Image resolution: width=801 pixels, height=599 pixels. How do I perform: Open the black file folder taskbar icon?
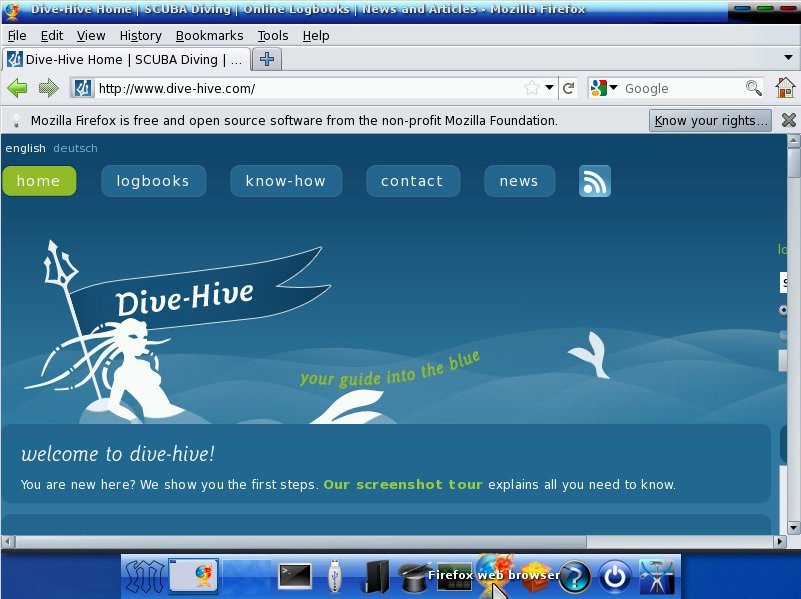pos(376,577)
